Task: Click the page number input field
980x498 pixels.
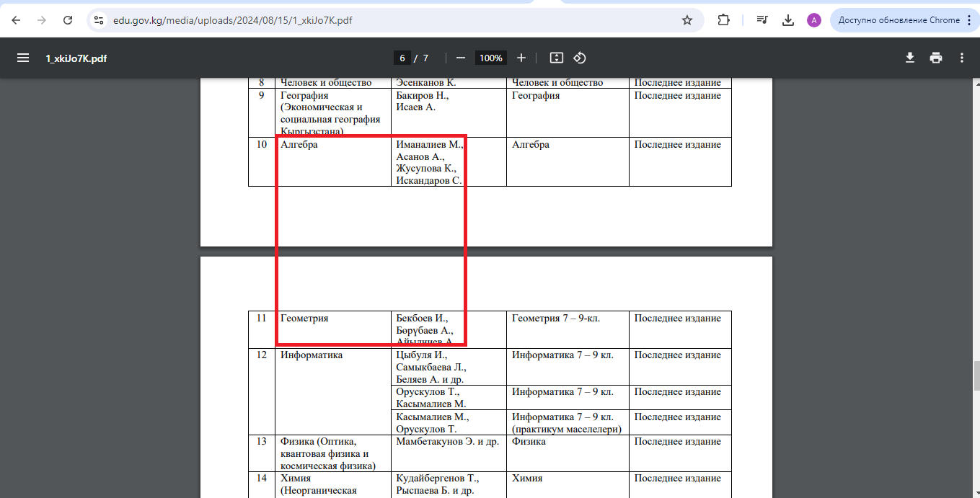Action: click(402, 58)
